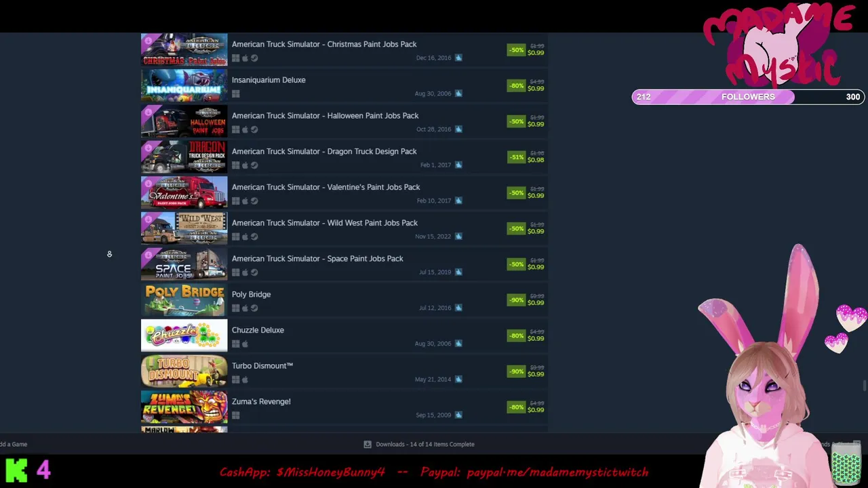Open Valentine's Paint Jobs Pack title link
The width and height of the screenshot is (868, 488).
[326, 187]
